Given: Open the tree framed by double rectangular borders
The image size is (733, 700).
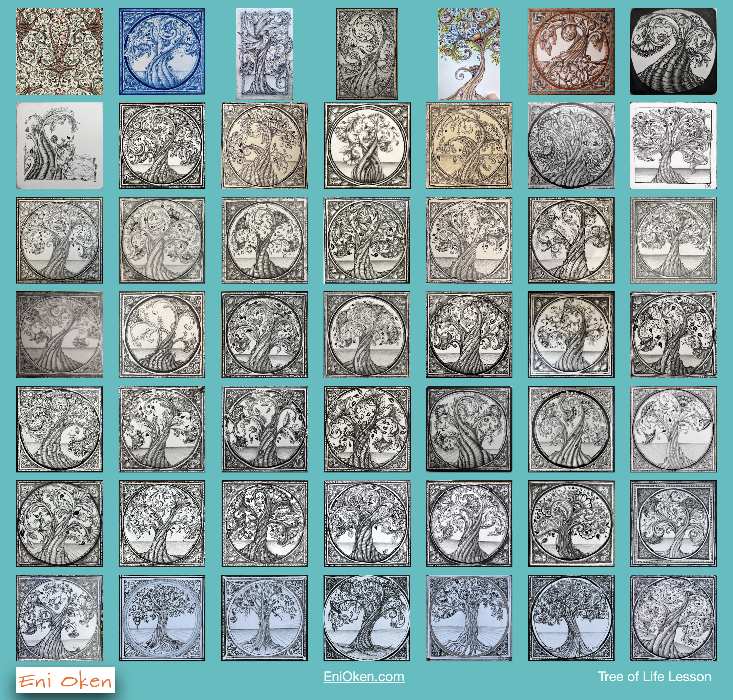Looking at the screenshot, I should pyautogui.click(x=673, y=524).
